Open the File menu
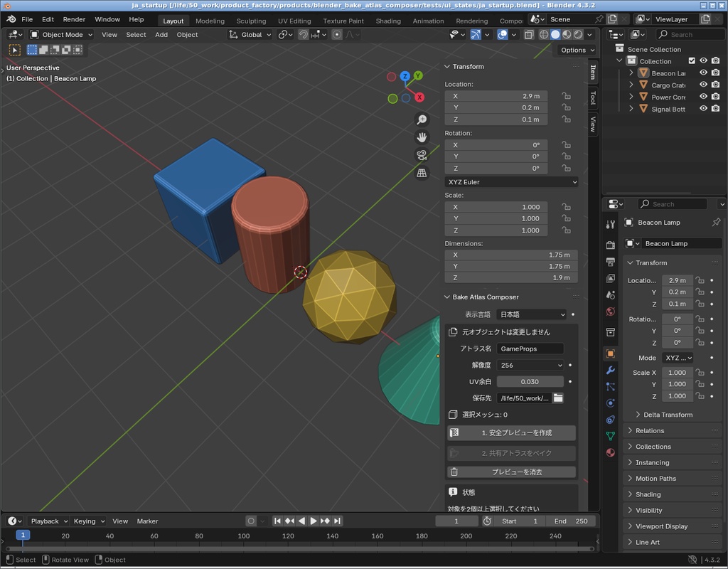This screenshot has height=569, width=728. click(x=27, y=19)
